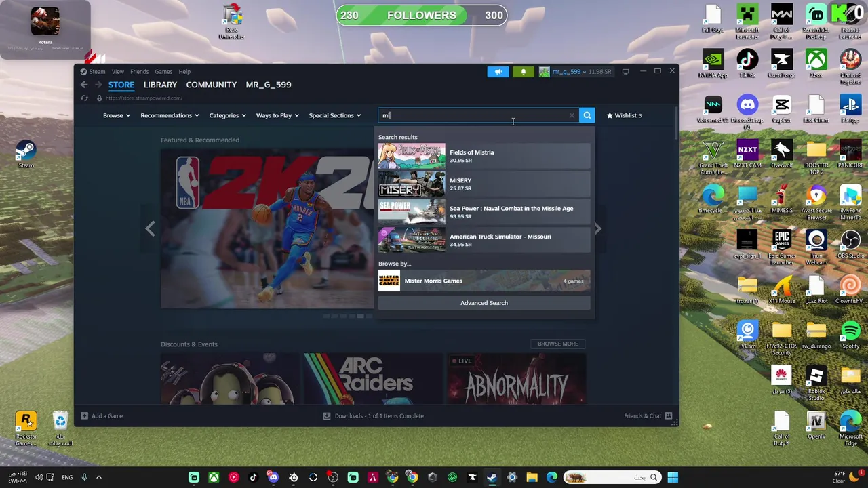Open Big Picture mode monitor icon
Screen dimensions: 868x488
coord(625,71)
